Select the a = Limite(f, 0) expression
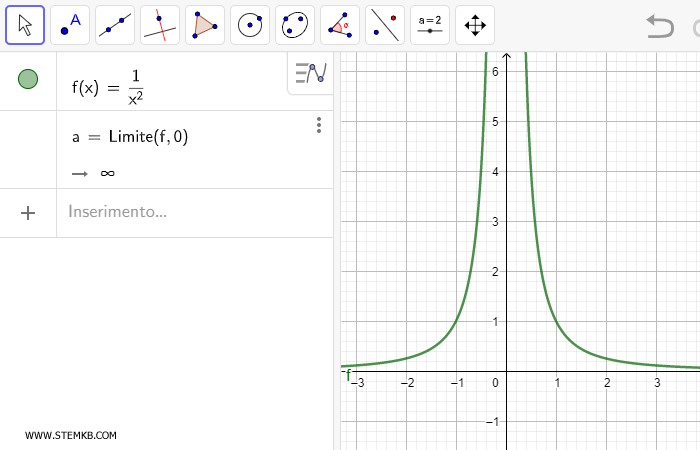Viewport: 700px width, 450px height. [x=130, y=137]
